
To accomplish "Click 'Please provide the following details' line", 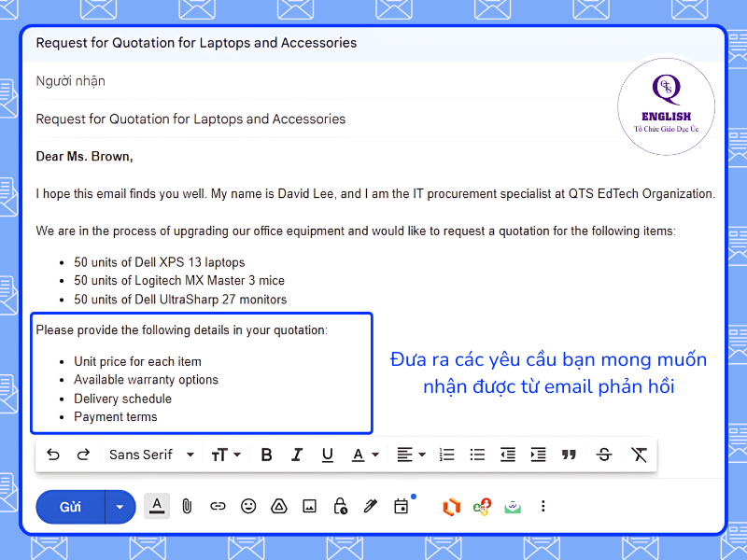I will coord(181,330).
